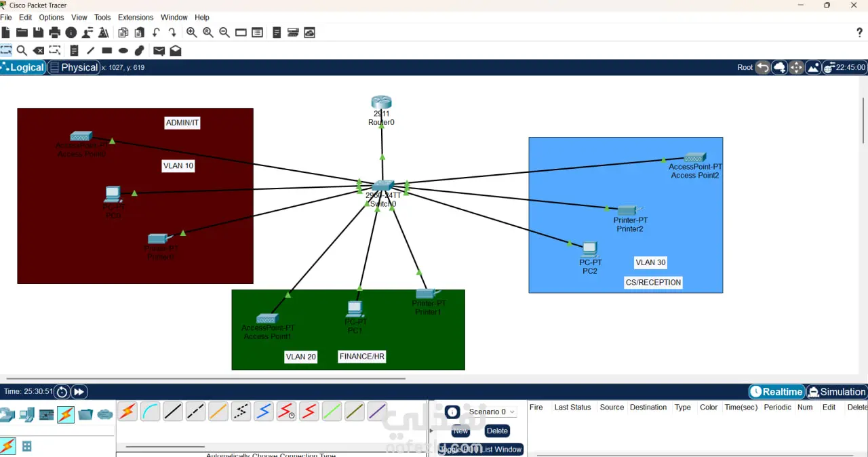Screen dimensions: 868x457
Task: Select the Draw Rectangle tool
Action: (106, 50)
